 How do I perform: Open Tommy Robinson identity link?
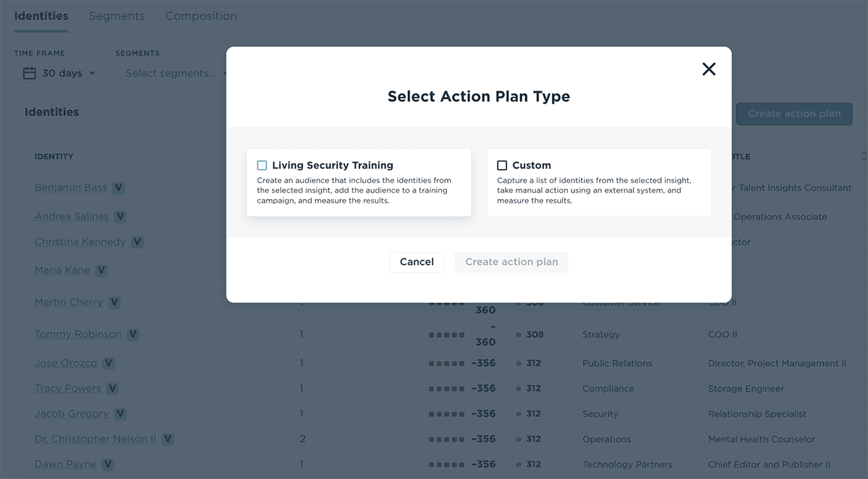pos(78,334)
